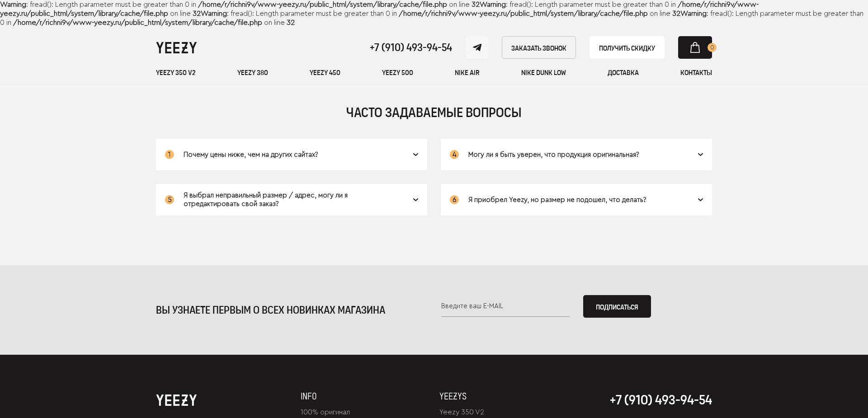Open the NIKE DUNK LOW menu item
The width and height of the screenshot is (868, 418).
543,72
